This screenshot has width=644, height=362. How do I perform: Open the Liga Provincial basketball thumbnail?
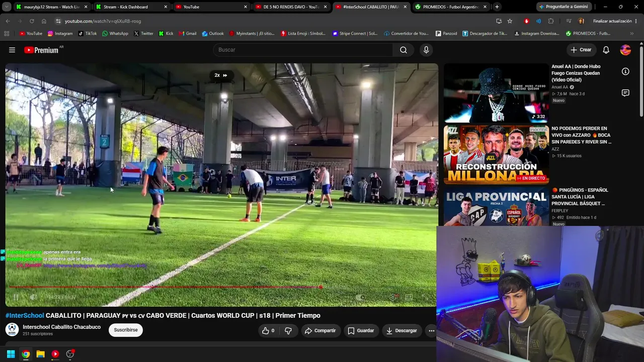tap(496, 207)
